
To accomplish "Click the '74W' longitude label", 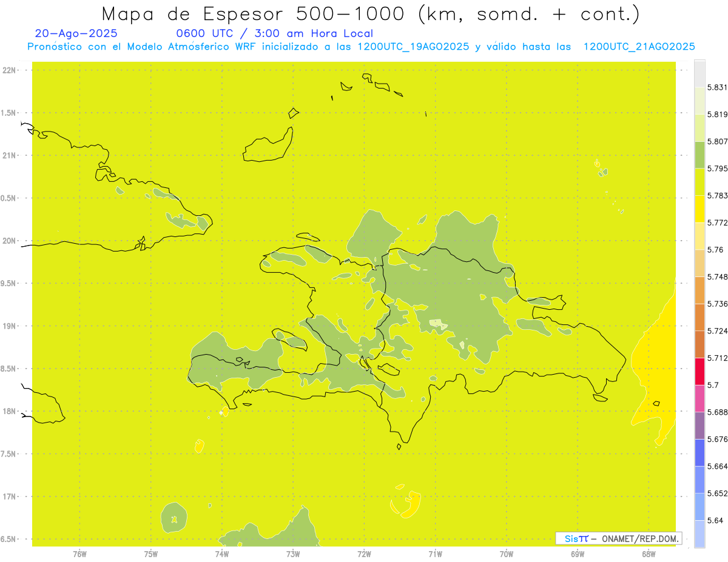I will [x=222, y=554].
